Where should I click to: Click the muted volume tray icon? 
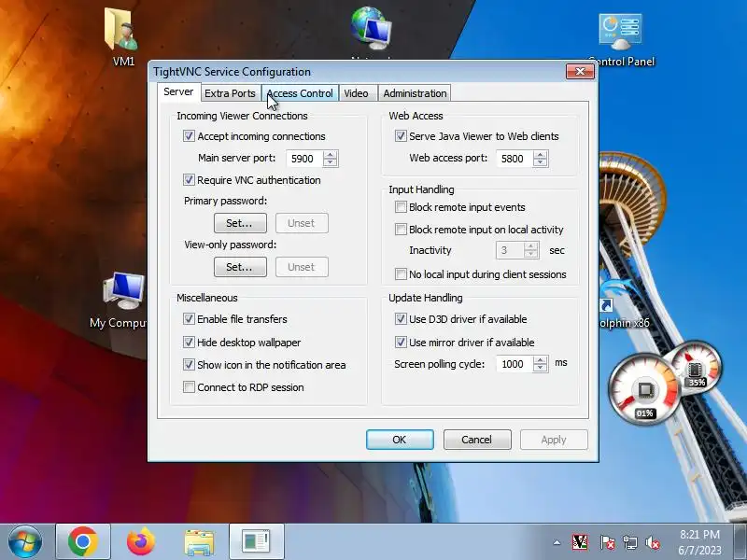coord(653,542)
